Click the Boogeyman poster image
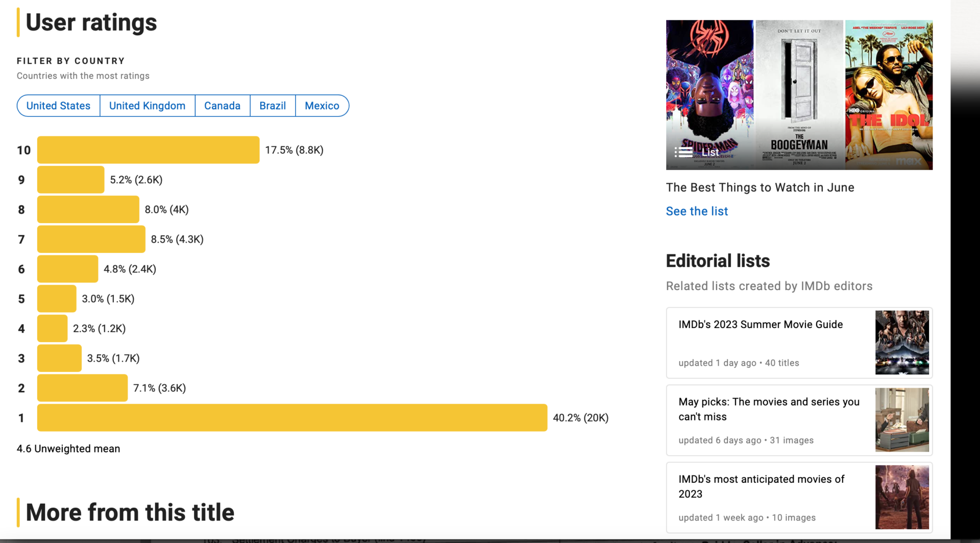 [x=799, y=95]
